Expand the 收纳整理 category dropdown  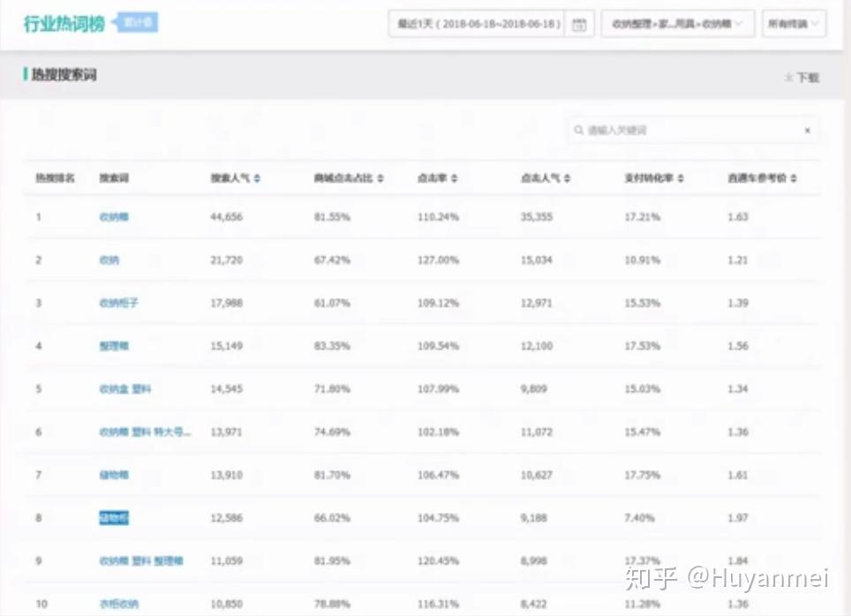click(678, 24)
